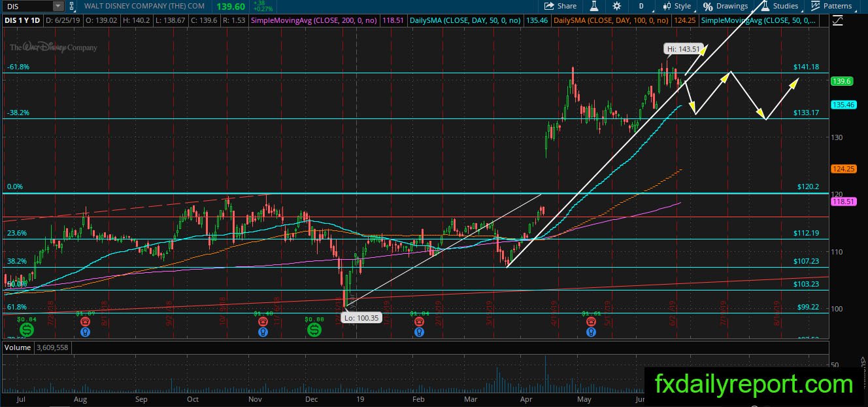Click the $103.23 Fibonacci level label
This screenshot has height=407, width=868.
coord(806,284)
